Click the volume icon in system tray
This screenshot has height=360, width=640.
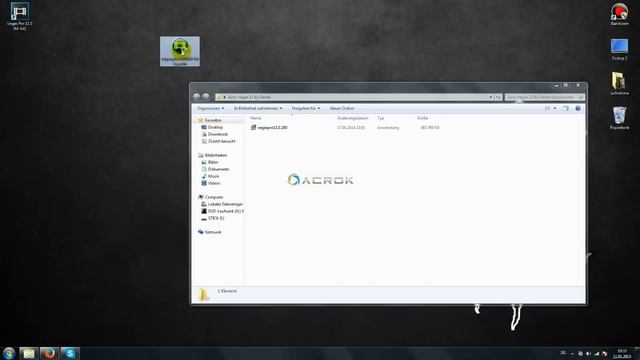pyautogui.click(x=588, y=353)
